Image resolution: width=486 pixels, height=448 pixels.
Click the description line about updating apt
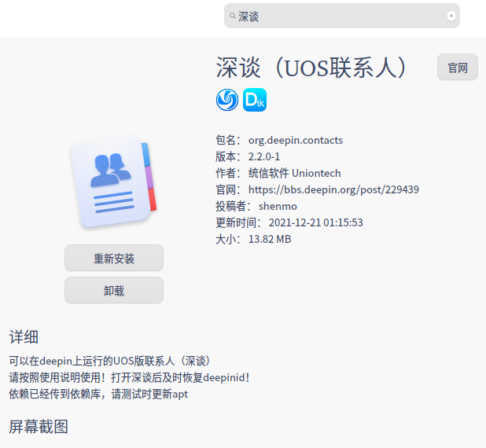click(98, 394)
